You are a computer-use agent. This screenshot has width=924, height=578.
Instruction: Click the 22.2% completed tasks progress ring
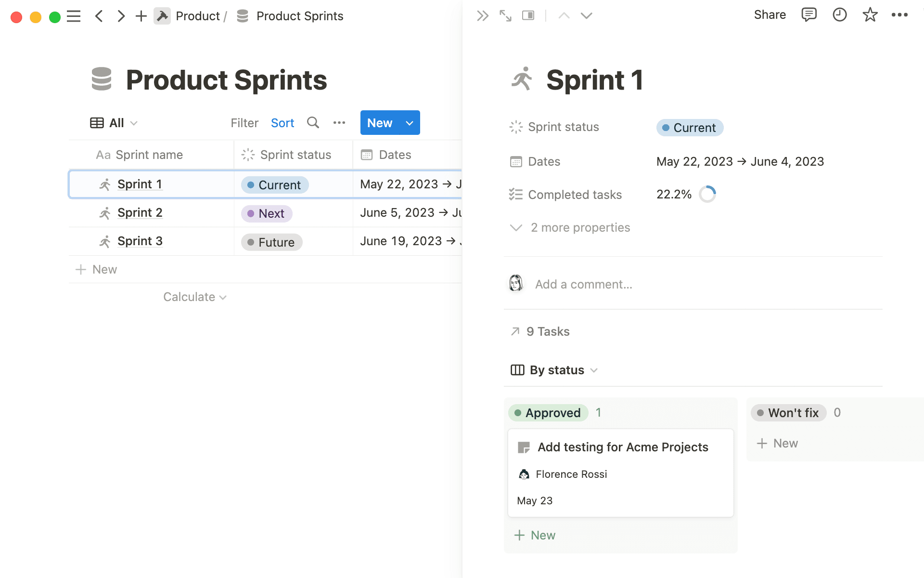click(707, 194)
